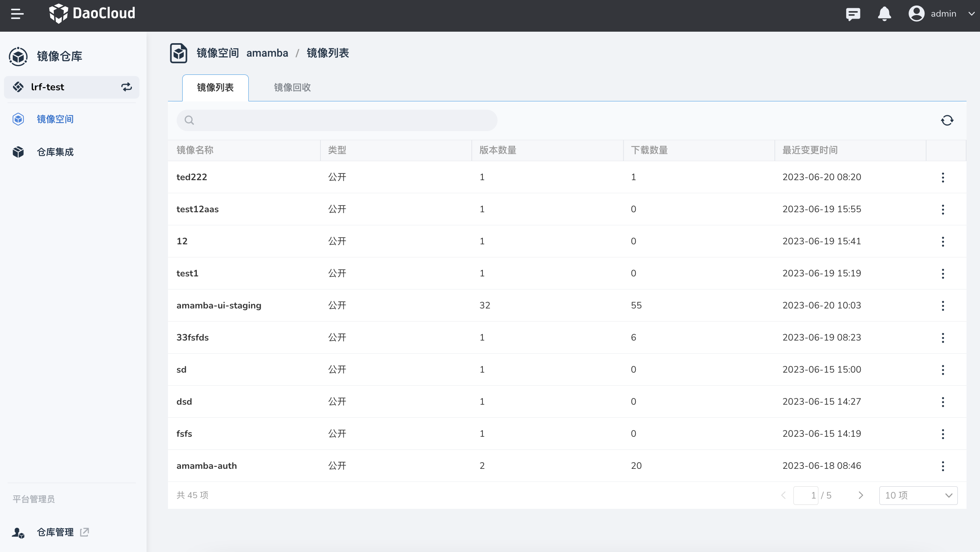Click the external-link icon beside 仓库管理
The width and height of the screenshot is (980, 552).
[84, 532]
